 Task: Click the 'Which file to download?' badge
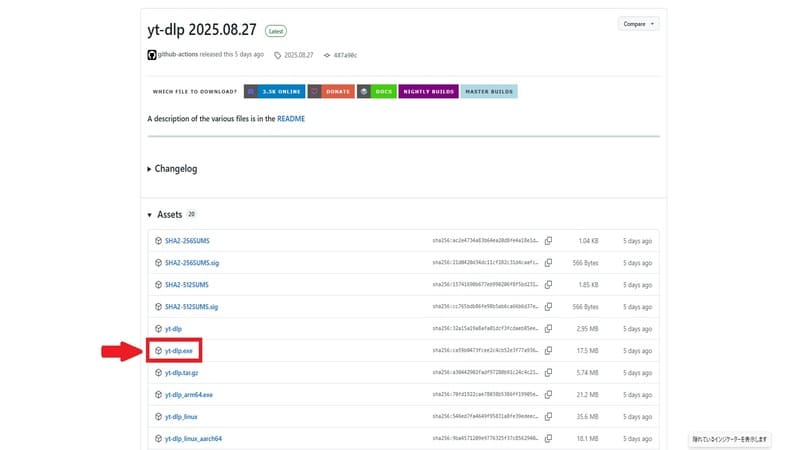[195, 91]
